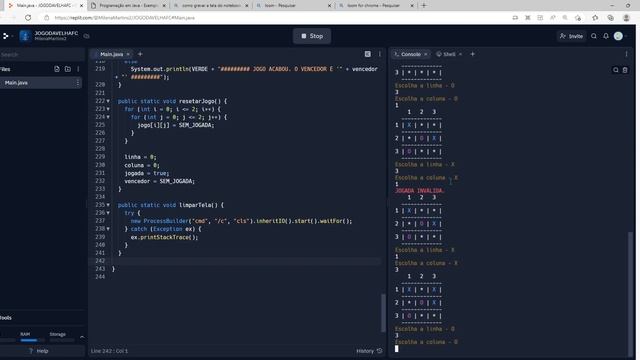Viewport: 640px width, 360px height.
Task: Click the Storage usage bar
Action: click(x=62, y=340)
